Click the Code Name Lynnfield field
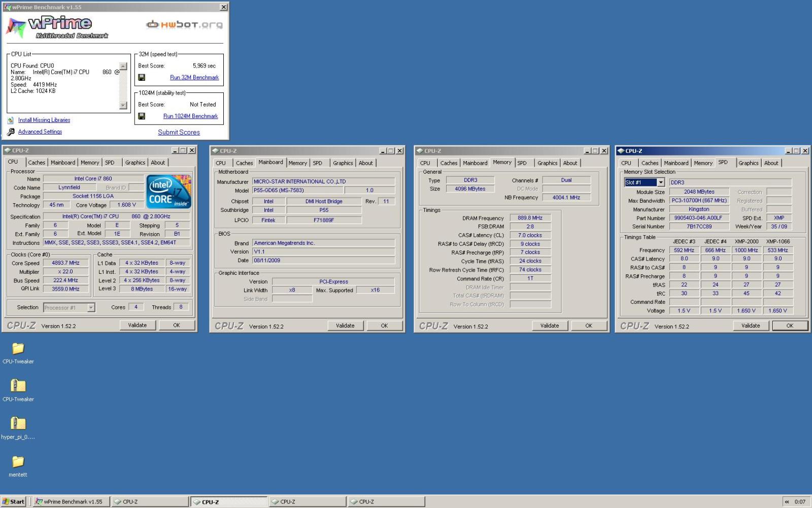812x508 pixels. pos(69,187)
